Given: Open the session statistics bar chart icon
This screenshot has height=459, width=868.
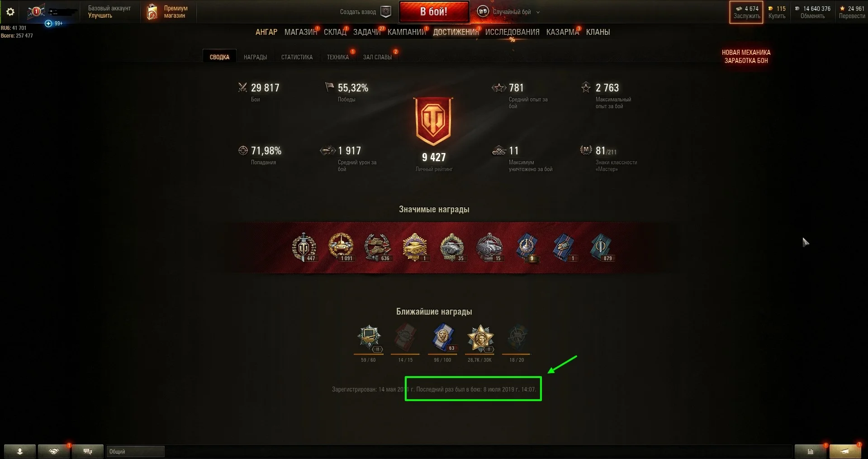Looking at the screenshot, I should [811, 451].
